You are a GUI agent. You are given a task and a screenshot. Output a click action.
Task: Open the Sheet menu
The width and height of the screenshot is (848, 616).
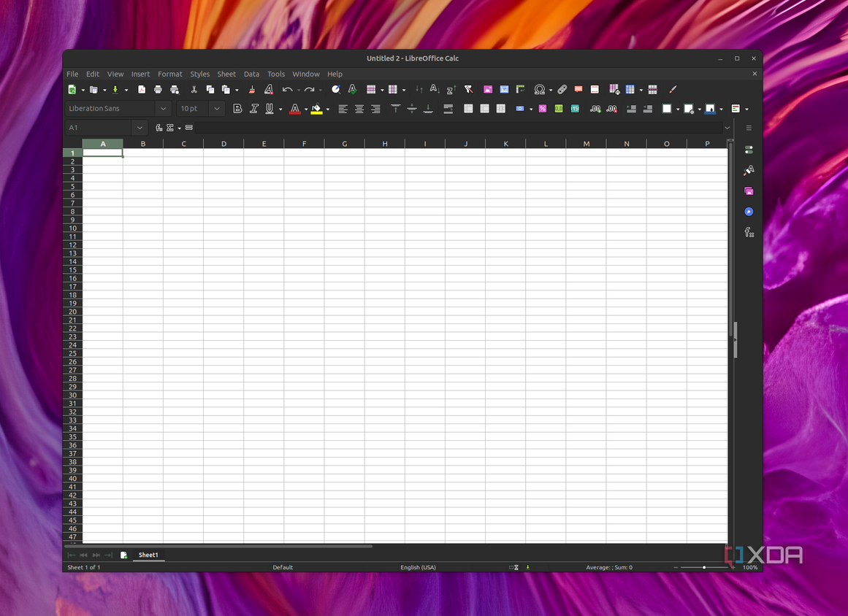[x=226, y=74]
